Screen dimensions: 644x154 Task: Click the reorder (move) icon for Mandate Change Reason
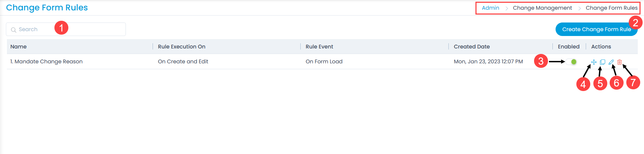[594, 62]
